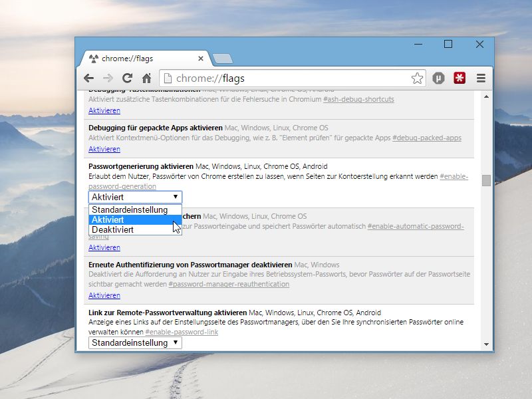Image resolution: width=532 pixels, height=399 pixels.
Task: Maximize the Chrome window
Action: pyautogui.click(x=448, y=44)
